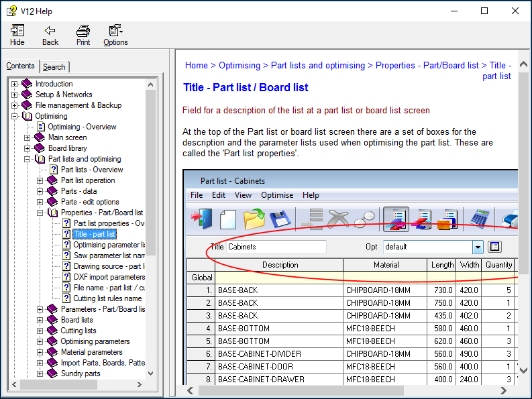Viewport: 532px width, 399px height.
Task: Switch to the Search tab
Action: point(54,67)
